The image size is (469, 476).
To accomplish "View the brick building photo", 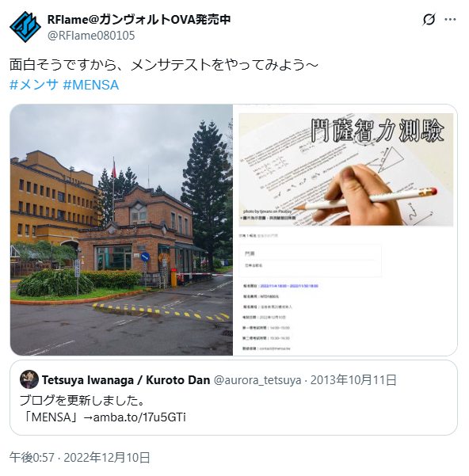I will 121,230.
